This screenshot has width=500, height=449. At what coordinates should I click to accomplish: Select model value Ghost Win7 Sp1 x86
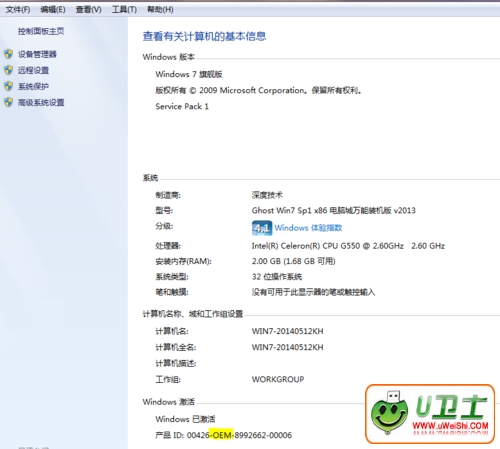[x=334, y=210]
